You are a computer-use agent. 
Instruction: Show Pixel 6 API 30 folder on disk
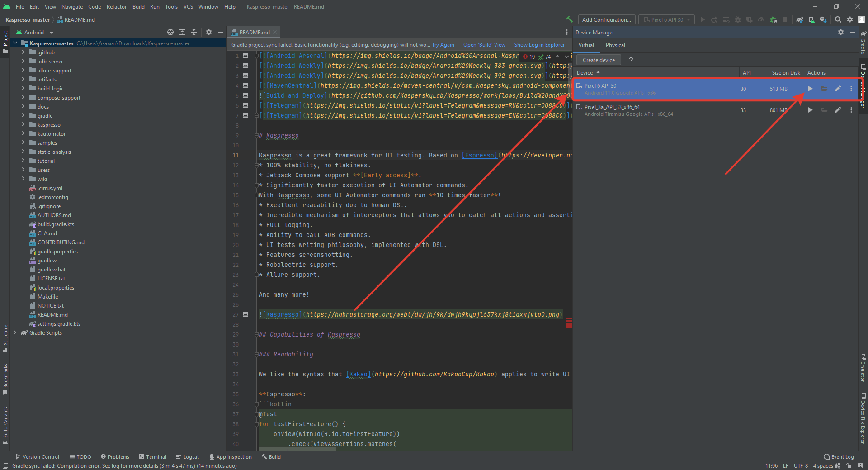[x=824, y=89]
